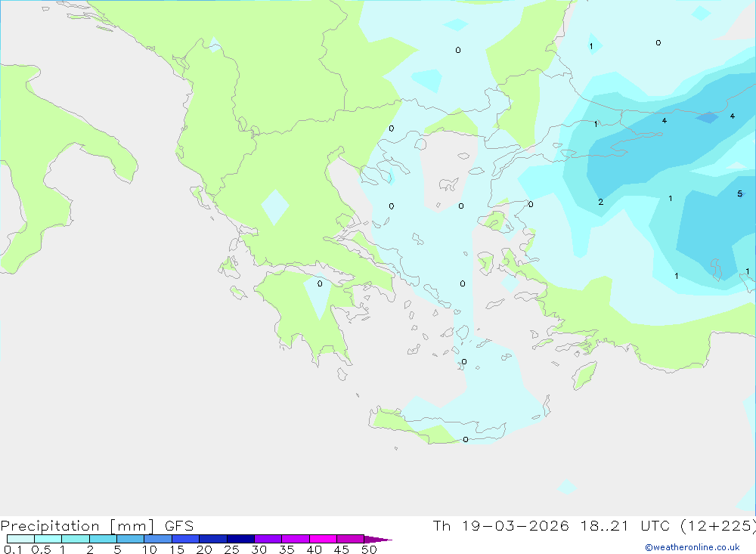Click the 'GFS' model label
756x554 pixels.
click(179, 526)
